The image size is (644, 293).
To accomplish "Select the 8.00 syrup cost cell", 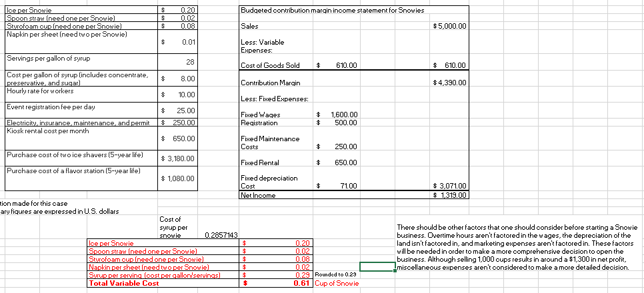I will [178, 78].
